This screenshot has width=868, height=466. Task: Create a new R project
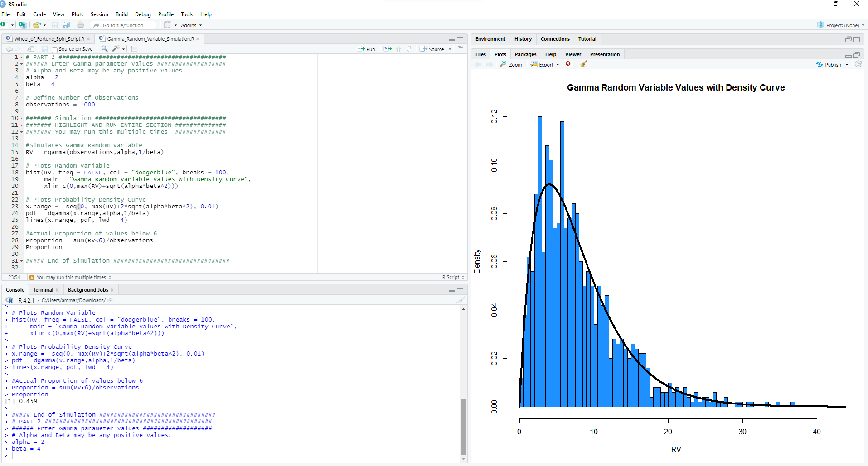pos(23,25)
